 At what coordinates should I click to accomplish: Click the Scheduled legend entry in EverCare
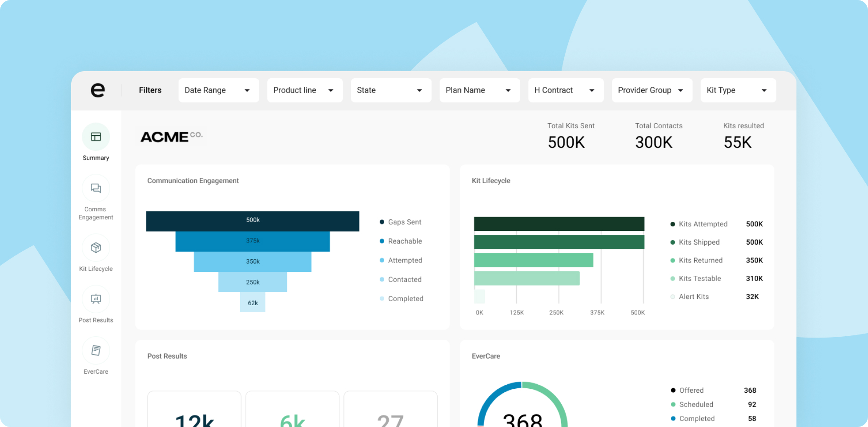click(x=692, y=405)
